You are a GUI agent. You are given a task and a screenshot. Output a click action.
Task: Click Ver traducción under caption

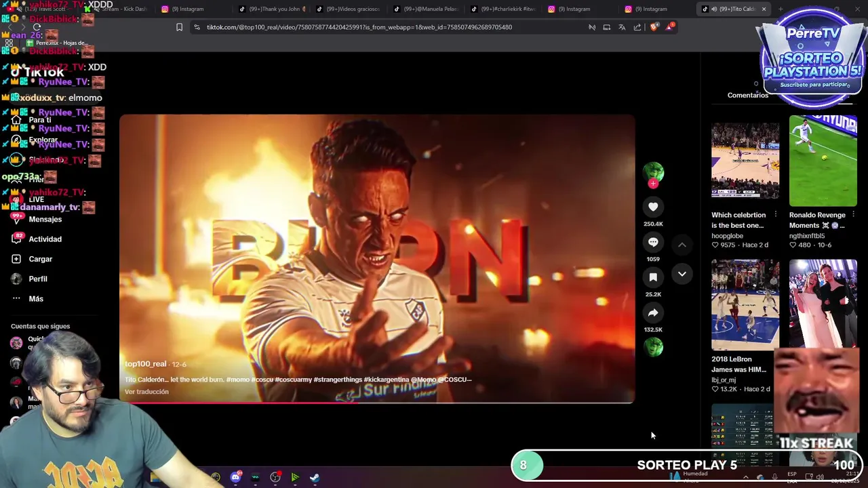pos(146,392)
